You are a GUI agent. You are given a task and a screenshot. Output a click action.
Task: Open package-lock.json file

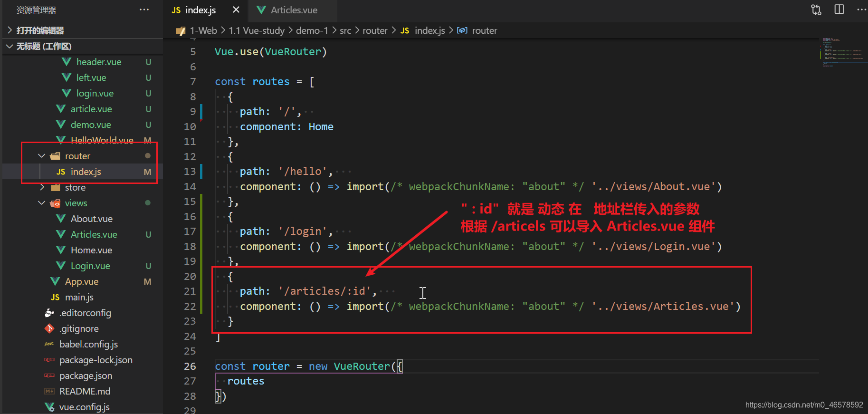pyautogui.click(x=96, y=360)
